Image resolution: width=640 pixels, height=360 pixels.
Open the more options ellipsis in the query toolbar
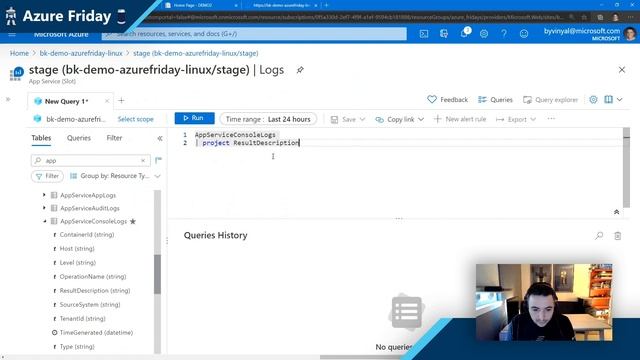(x=551, y=119)
